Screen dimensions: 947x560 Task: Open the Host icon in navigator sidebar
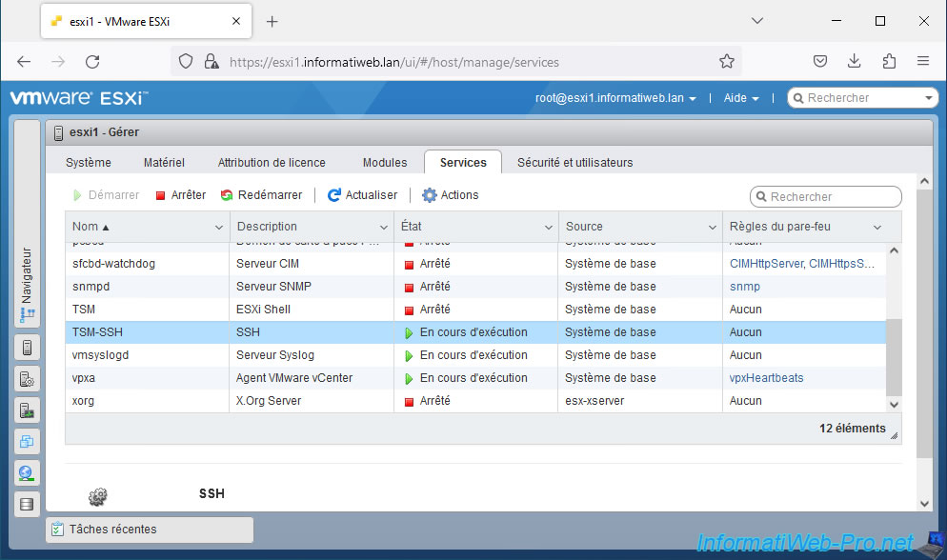click(x=27, y=348)
